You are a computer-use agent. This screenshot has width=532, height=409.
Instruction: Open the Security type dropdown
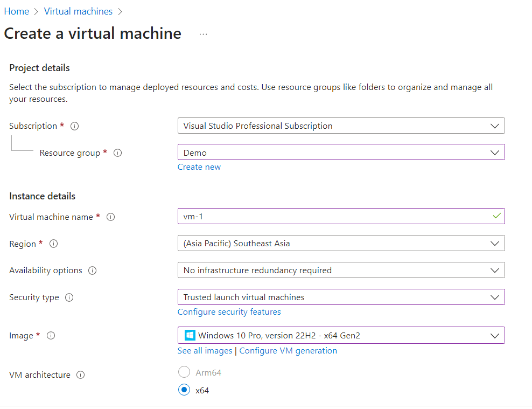tap(495, 297)
